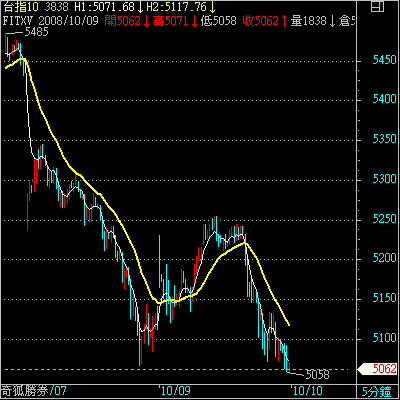Click the 10/10 date axis label
This screenshot has width=400, height=400.
pyautogui.click(x=308, y=391)
